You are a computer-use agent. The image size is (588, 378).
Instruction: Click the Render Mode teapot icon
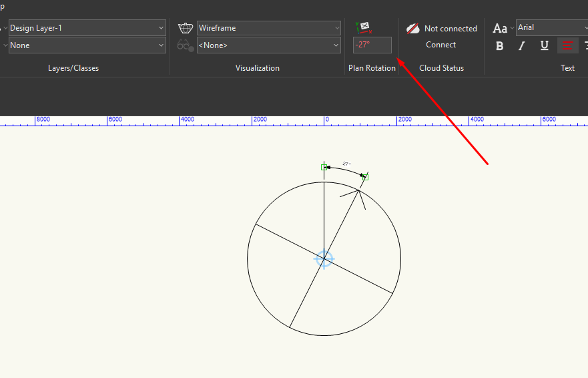click(x=186, y=28)
